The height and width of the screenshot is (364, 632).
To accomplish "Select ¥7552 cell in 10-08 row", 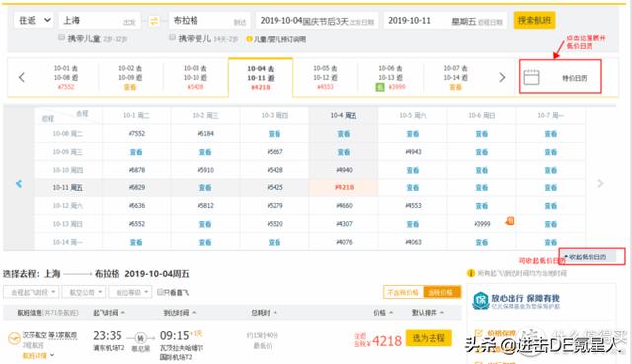I will [x=137, y=134].
